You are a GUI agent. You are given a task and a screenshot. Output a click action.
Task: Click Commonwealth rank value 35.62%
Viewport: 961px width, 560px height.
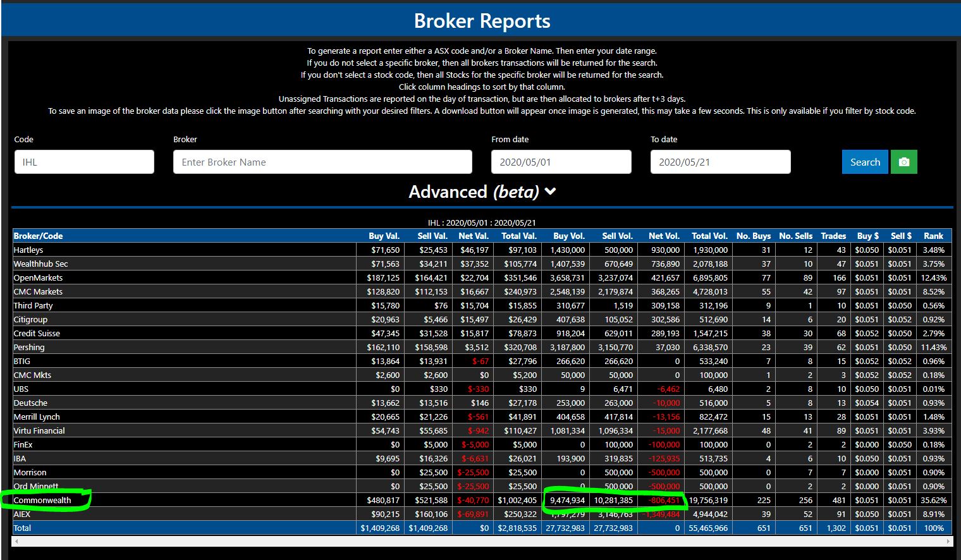(x=933, y=500)
